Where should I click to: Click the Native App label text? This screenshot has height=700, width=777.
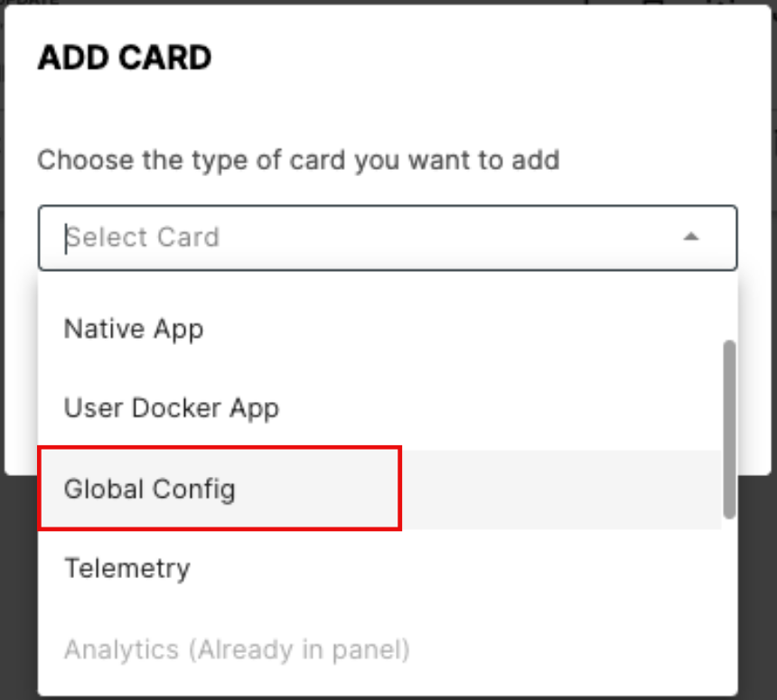(134, 331)
